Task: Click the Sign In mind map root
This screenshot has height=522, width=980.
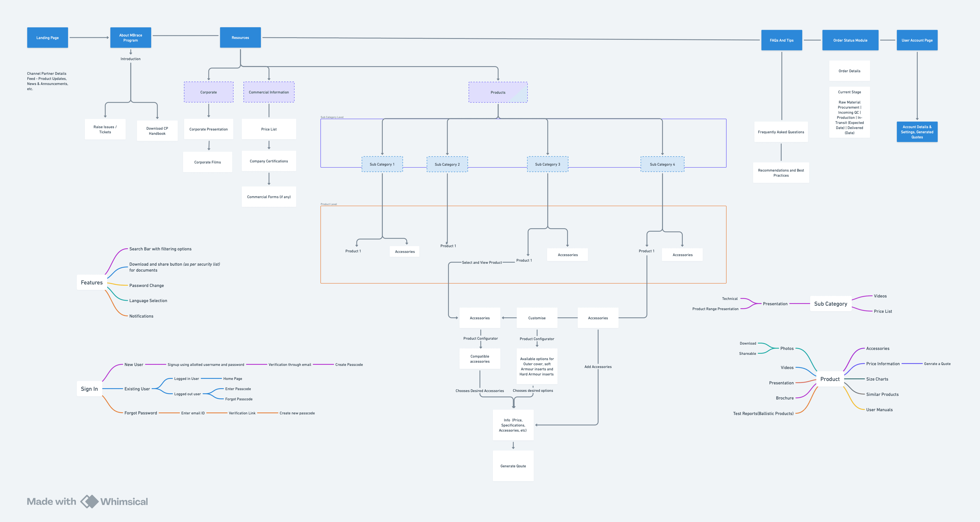Action: click(89, 389)
